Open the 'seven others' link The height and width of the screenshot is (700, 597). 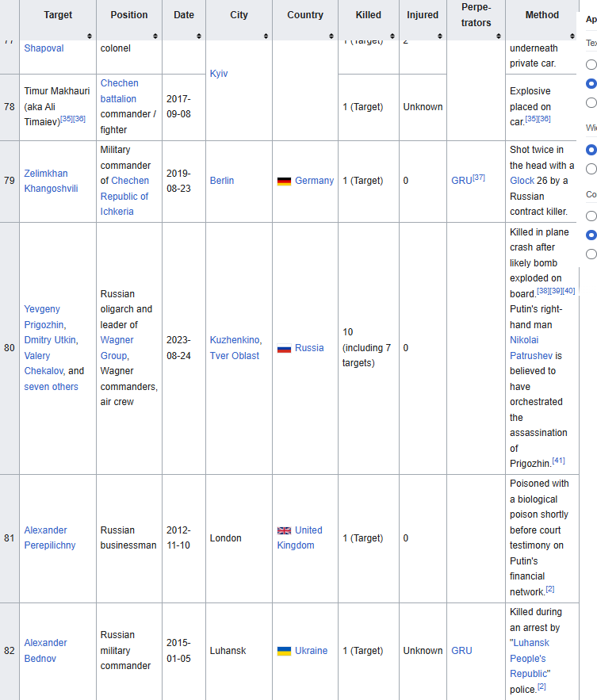51,387
